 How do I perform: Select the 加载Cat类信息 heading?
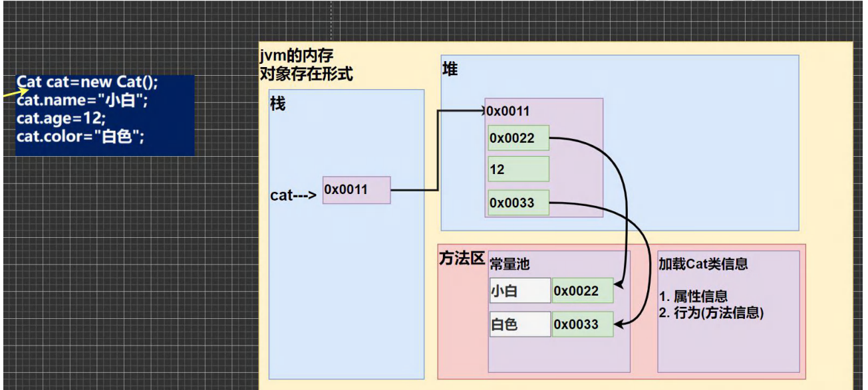click(703, 264)
